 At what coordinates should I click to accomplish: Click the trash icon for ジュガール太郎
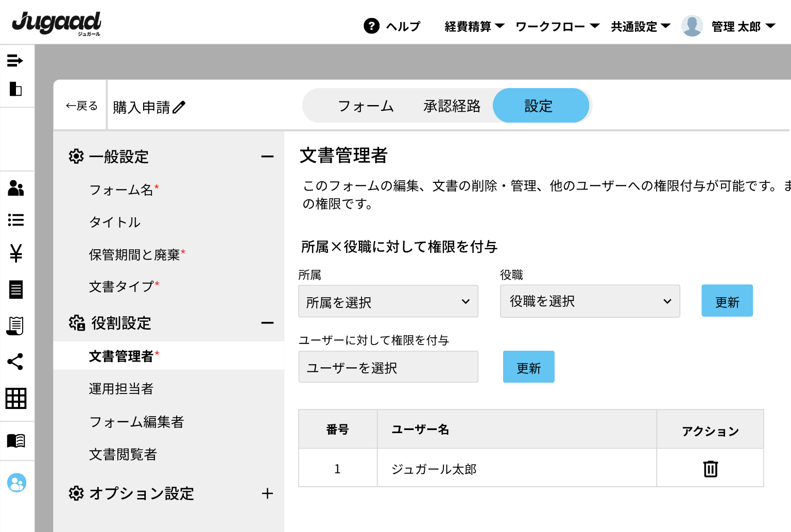[x=710, y=468]
